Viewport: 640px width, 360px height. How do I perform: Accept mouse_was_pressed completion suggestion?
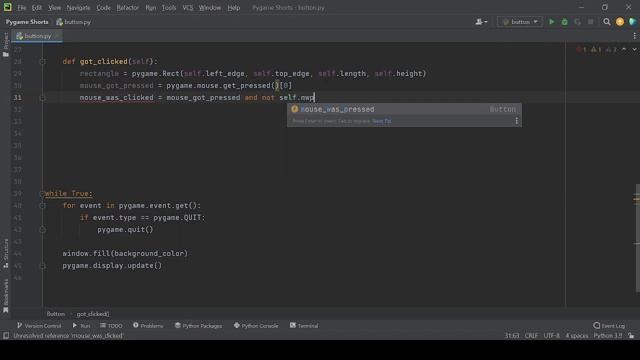[404, 109]
